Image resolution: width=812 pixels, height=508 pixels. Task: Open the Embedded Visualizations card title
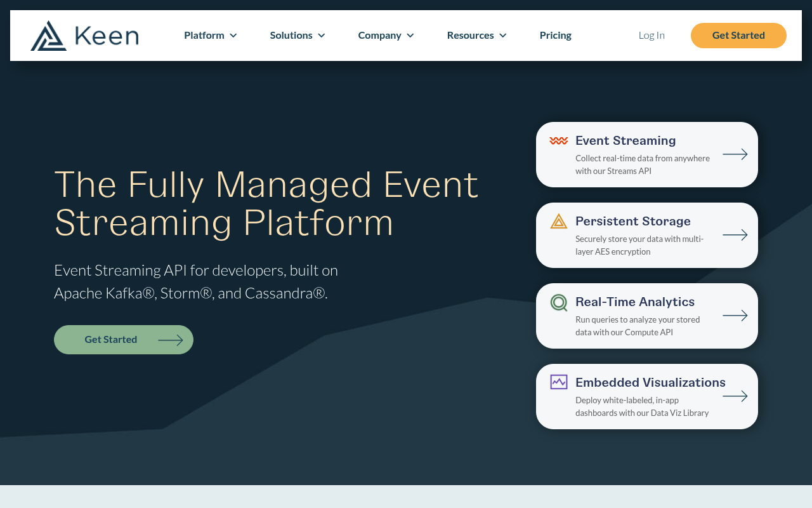point(650,382)
